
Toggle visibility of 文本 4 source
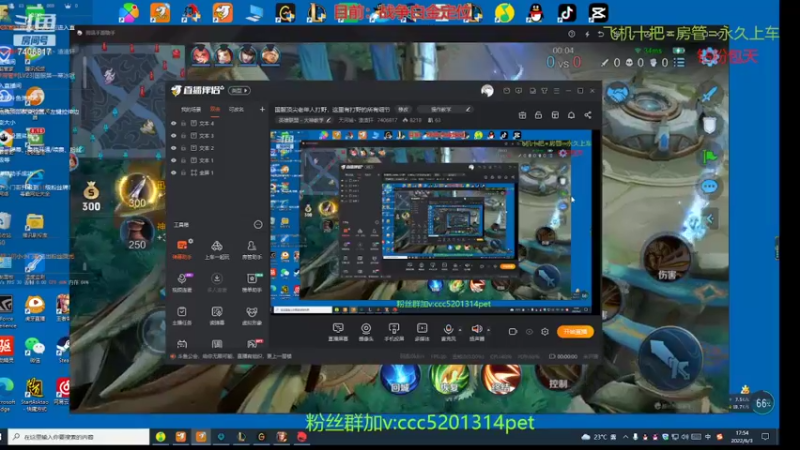coord(173,123)
